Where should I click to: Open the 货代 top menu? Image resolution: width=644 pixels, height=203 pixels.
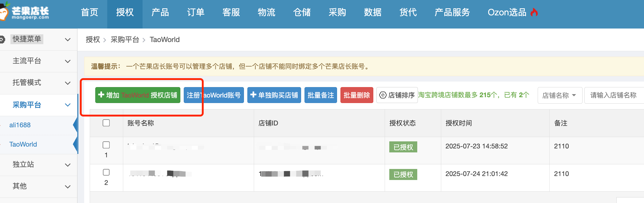(x=408, y=12)
